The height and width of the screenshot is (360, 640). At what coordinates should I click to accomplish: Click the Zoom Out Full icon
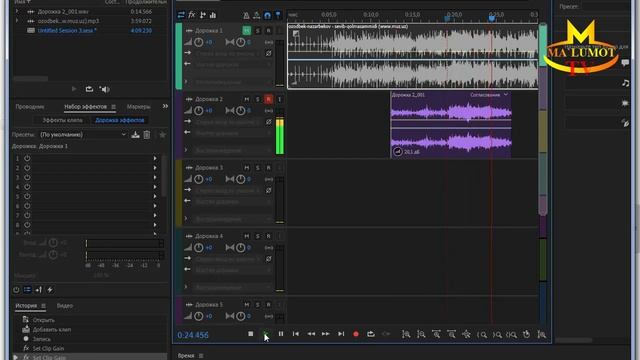[466, 334]
